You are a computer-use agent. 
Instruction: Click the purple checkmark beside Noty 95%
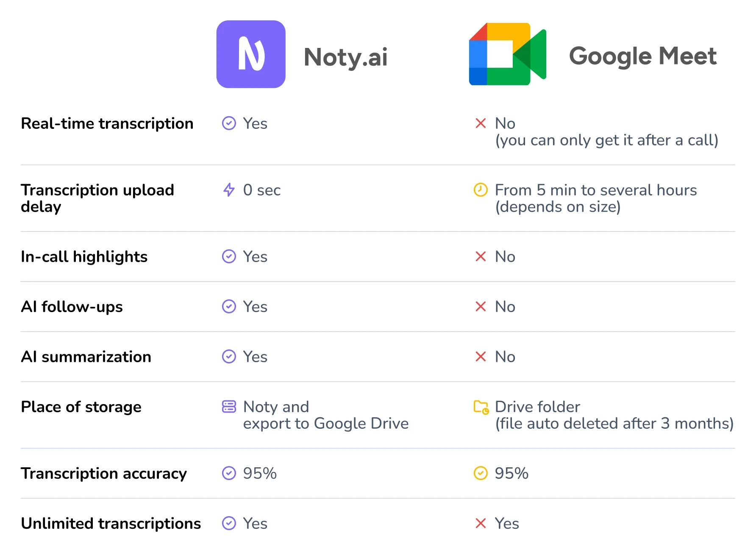coord(229,473)
